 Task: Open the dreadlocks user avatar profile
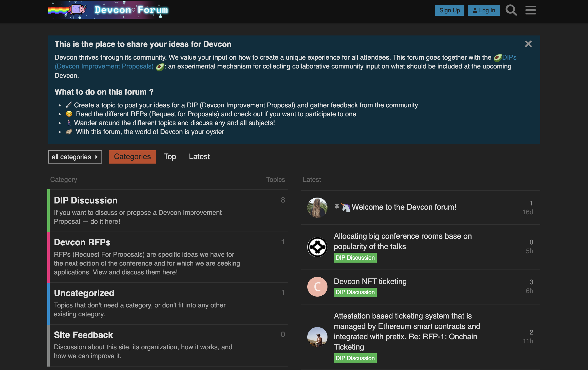coord(317,207)
